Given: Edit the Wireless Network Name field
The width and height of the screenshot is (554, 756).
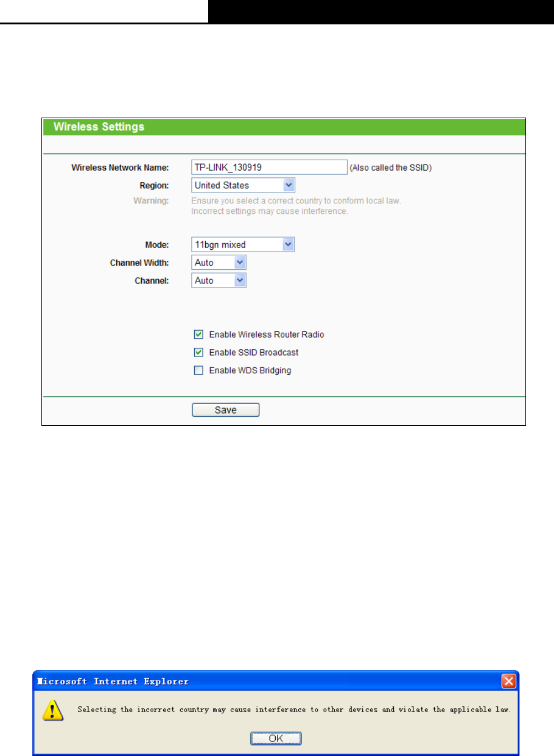Looking at the screenshot, I should [x=268, y=168].
